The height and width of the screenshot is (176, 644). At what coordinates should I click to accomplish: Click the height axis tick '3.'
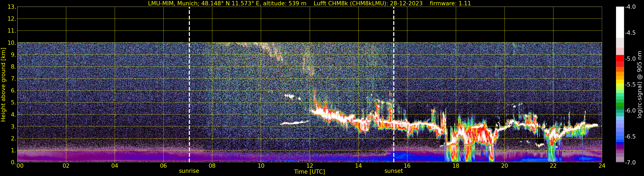[13, 126]
